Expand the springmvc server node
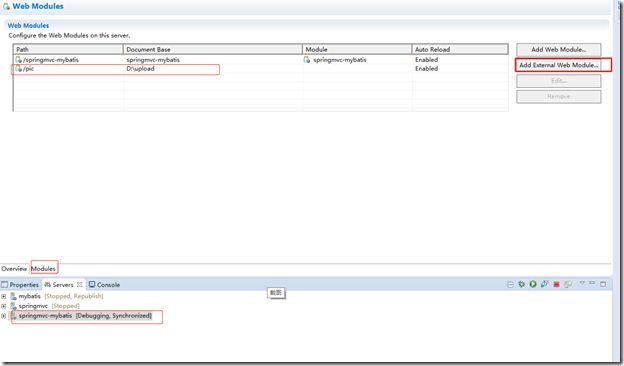This screenshot has width=624, height=366. [x=4, y=306]
